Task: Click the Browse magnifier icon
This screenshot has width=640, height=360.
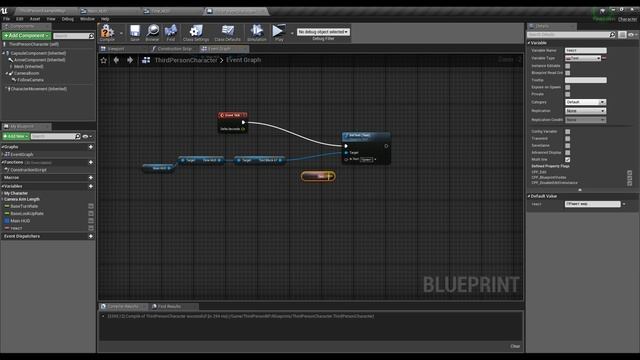Action: 152,33
